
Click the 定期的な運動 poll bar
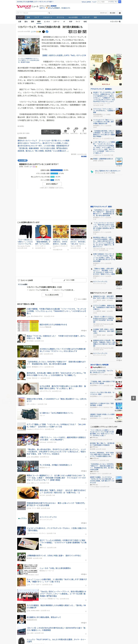[x=57, y=170]
